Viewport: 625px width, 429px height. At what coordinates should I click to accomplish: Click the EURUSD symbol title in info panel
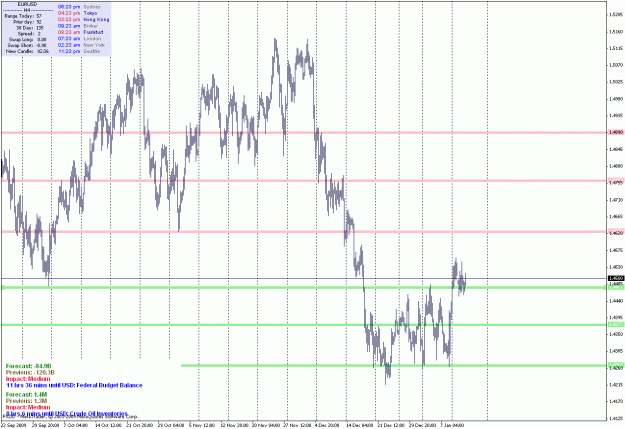(28, 4)
